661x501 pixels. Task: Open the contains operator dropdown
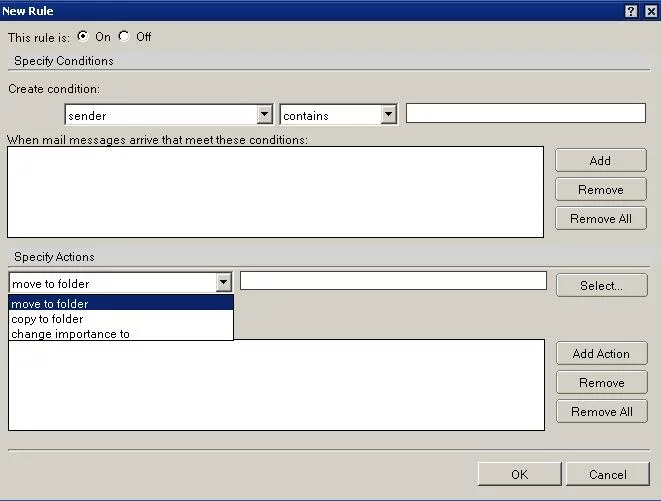click(389, 115)
